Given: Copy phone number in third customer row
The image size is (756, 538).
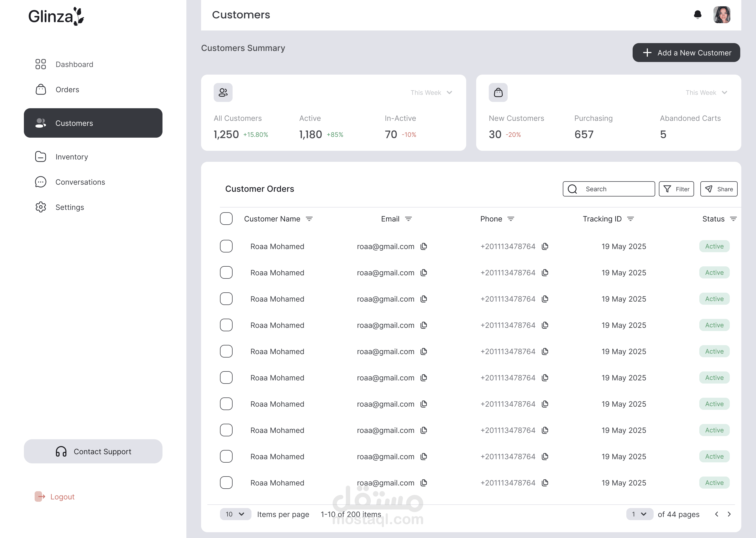Looking at the screenshot, I should click(545, 299).
